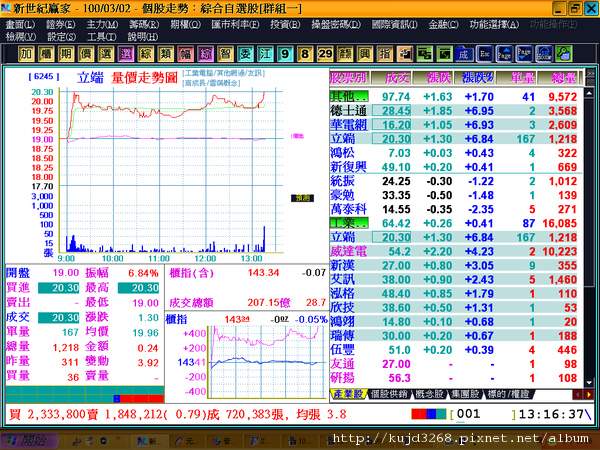600x450 pixels.
Task: Click the Esc toolbar button
Action: (x=484, y=54)
